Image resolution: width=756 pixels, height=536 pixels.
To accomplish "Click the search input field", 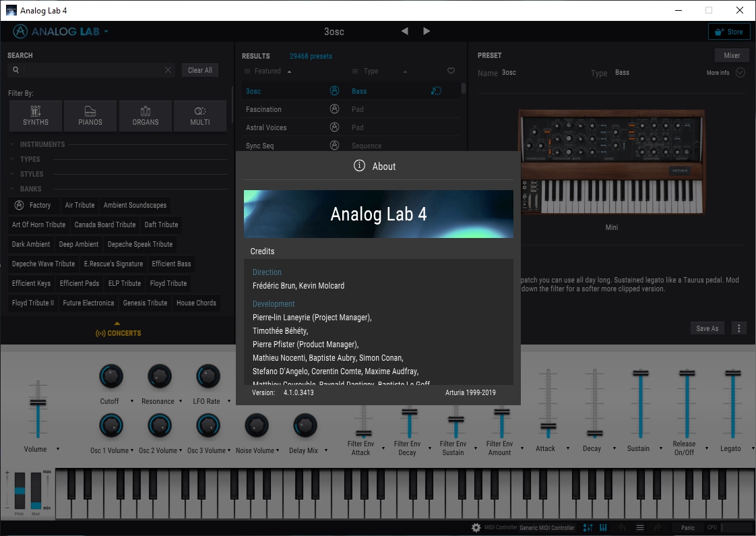I will (92, 70).
